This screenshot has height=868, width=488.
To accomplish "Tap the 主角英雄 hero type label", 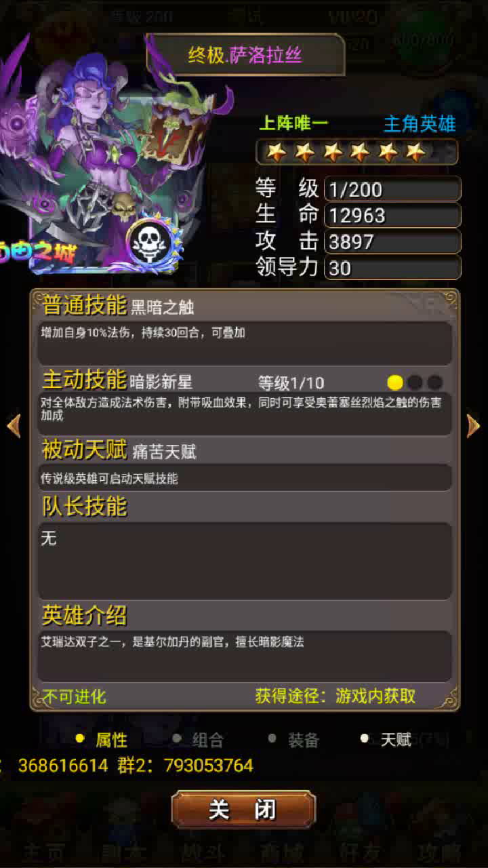I will (x=420, y=124).
